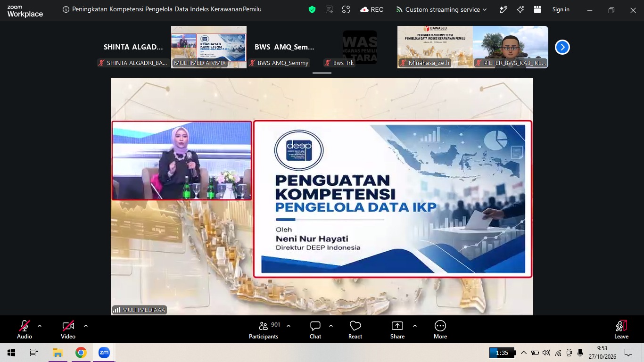
Task: Open the transcript document icon in top bar
Action: [329, 9]
